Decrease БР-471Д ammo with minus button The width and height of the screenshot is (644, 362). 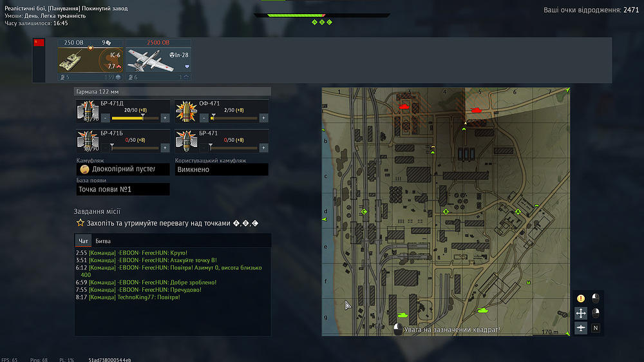(x=106, y=118)
